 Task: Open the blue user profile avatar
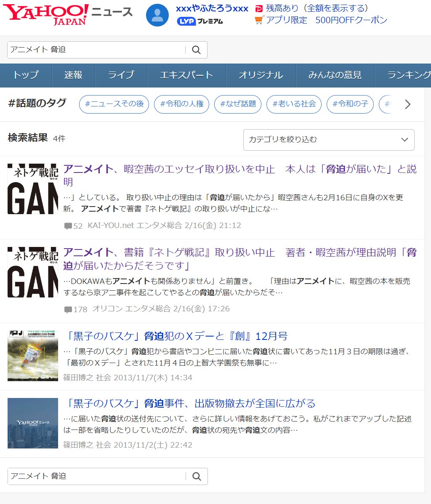157,15
